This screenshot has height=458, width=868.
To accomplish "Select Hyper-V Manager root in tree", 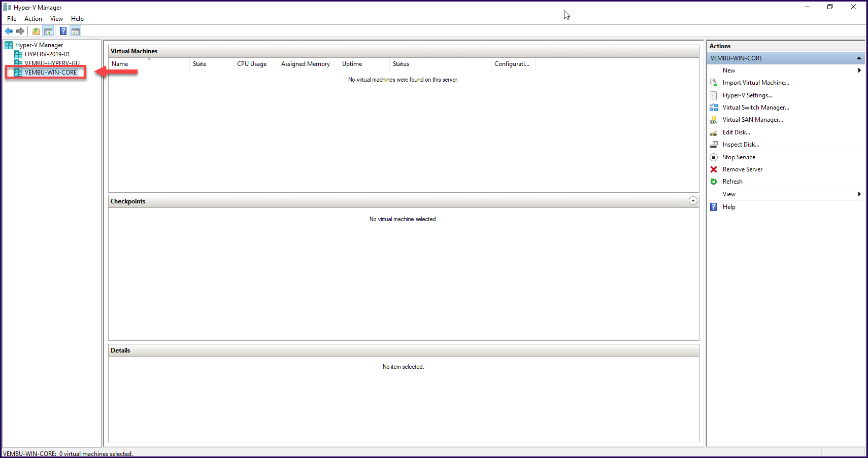I will [39, 45].
